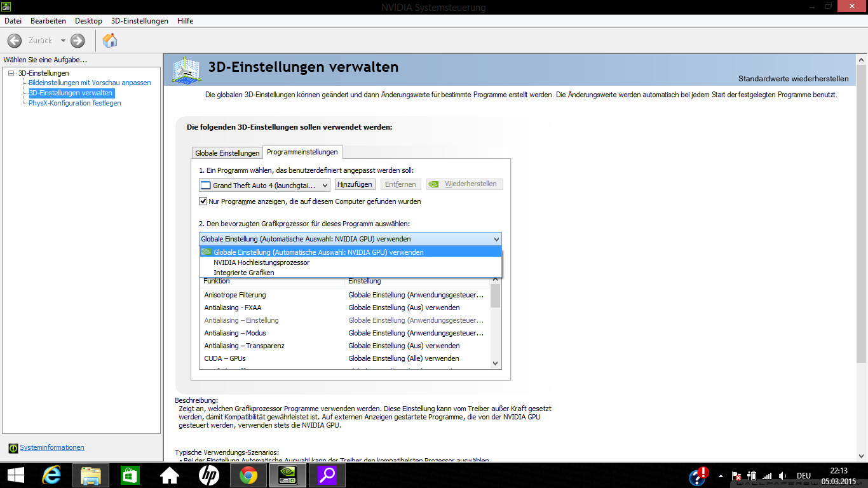Select Bildeinstellungen mit Vorschau anpassen

90,83
